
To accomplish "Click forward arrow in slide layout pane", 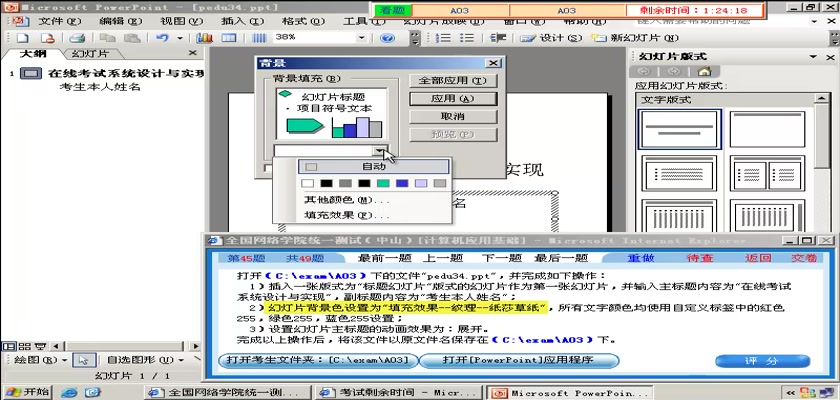I will 674,71.
